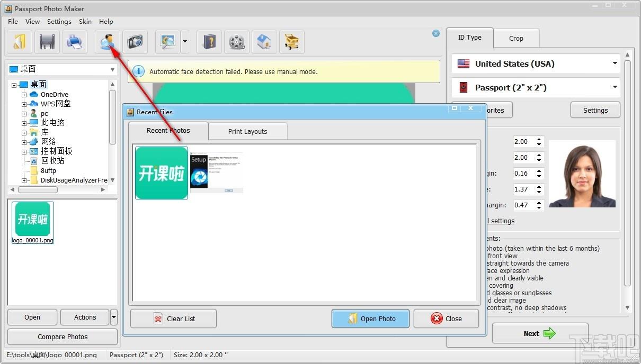Expand the OneDrive tree node

(x=24, y=95)
